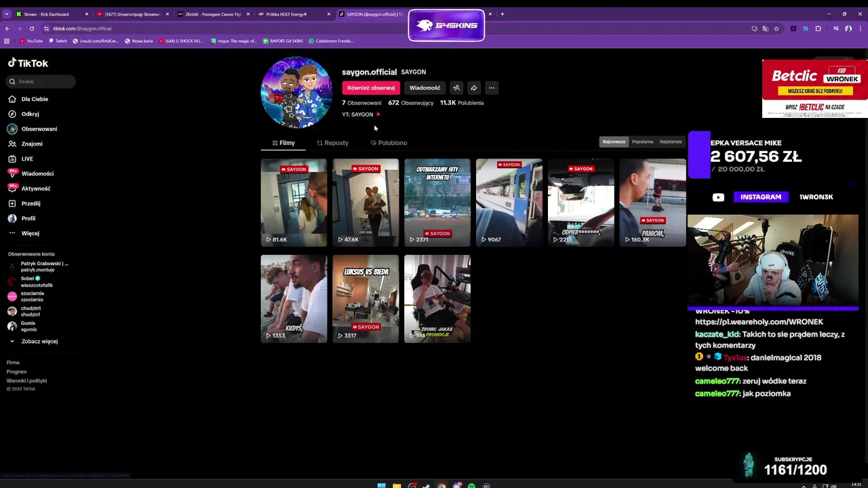Switch to the Filmy tab
This screenshot has height=488, width=868.
coord(283,143)
